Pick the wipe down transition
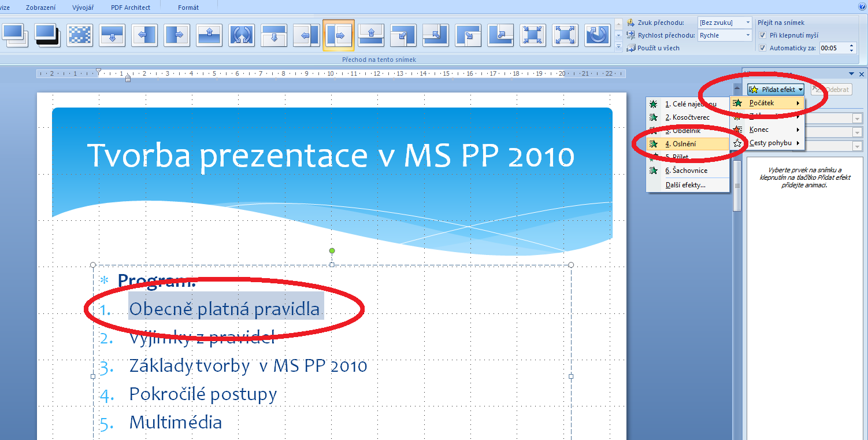The image size is (868, 440). (112, 34)
